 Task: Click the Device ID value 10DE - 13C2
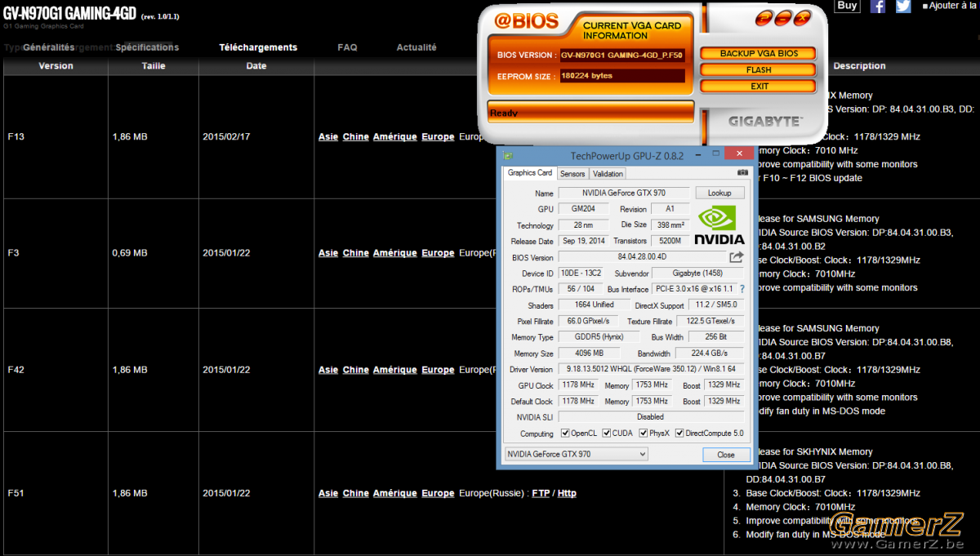click(579, 274)
